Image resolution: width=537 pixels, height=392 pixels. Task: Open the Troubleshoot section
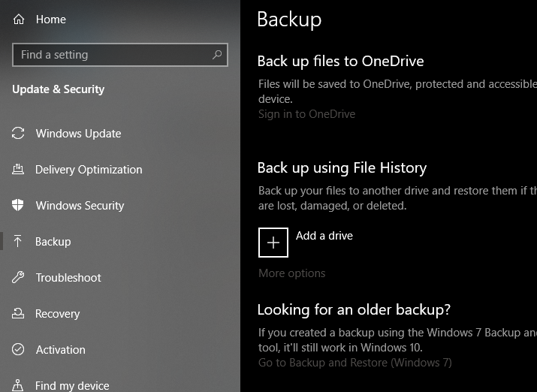click(68, 277)
